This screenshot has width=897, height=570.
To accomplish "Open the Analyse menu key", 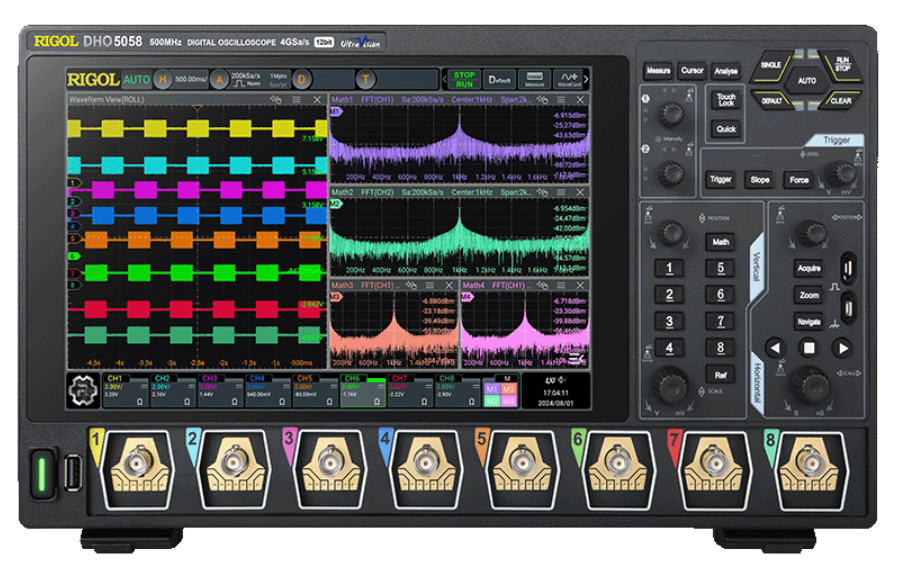I will click(726, 71).
